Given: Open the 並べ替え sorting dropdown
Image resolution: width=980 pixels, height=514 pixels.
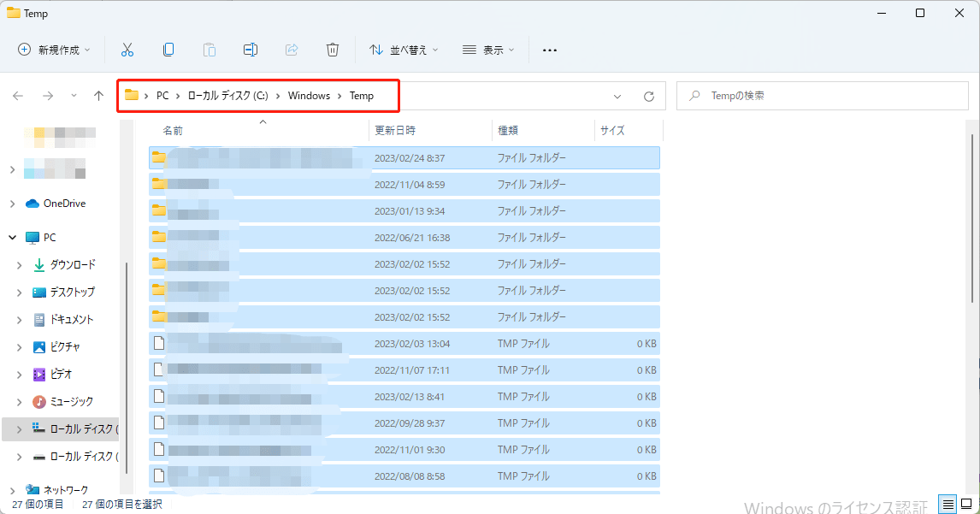Looking at the screenshot, I should coord(403,49).
